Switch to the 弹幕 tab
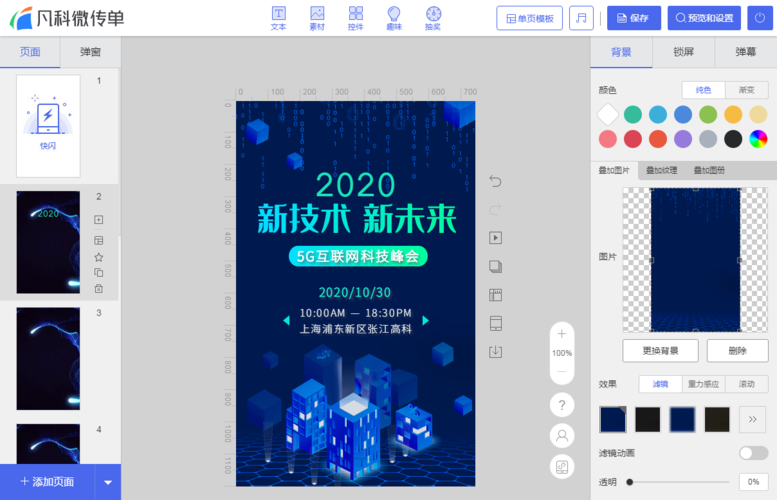777x500 pixels. 745,52
